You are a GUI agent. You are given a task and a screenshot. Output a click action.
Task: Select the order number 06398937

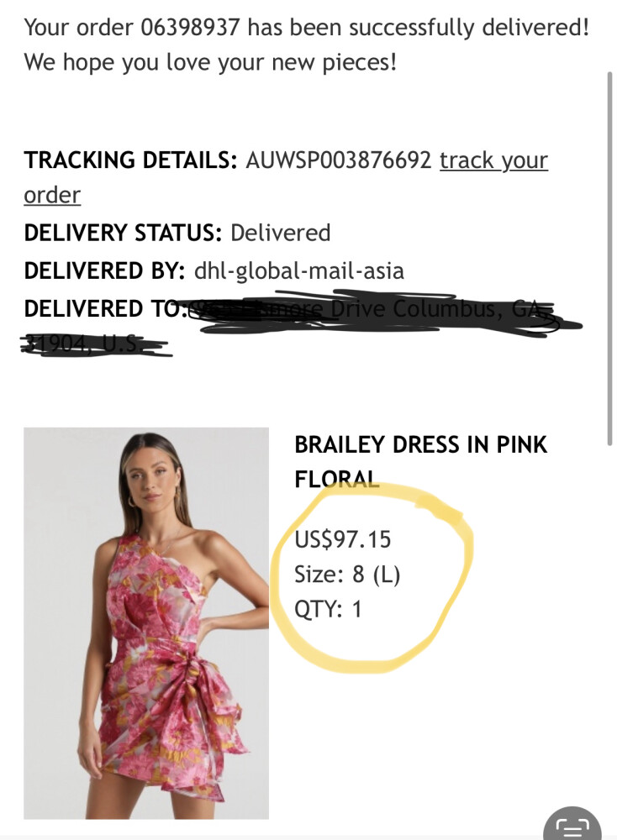pos(190,27)
